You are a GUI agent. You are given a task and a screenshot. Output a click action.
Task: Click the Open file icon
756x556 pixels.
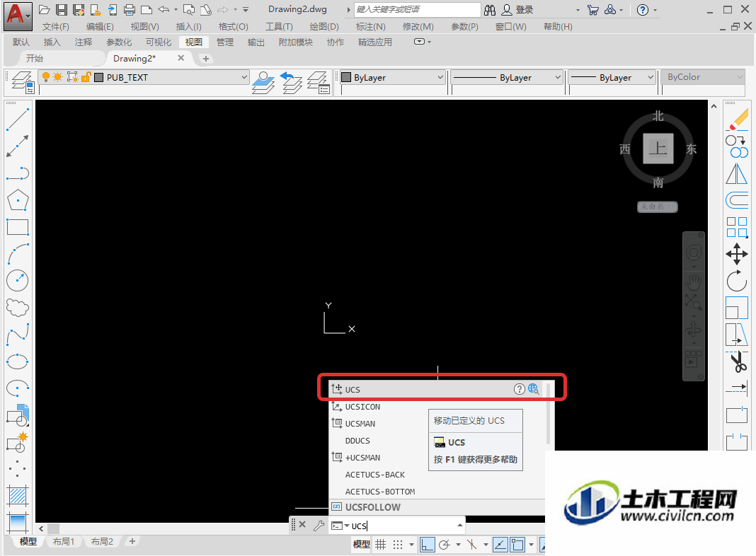(x=45, y=10)
